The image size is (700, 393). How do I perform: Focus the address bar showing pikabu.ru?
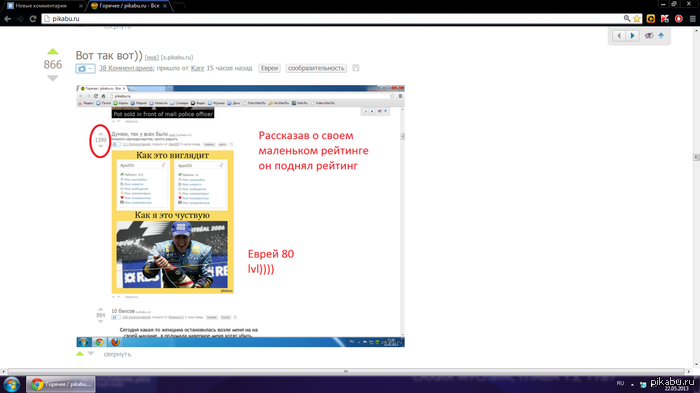[333, 19]
